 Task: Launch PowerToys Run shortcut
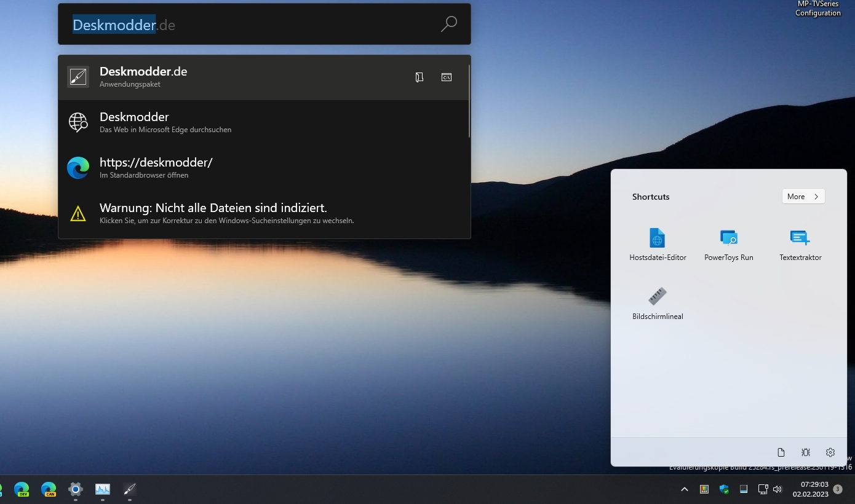tap(729, 245)
